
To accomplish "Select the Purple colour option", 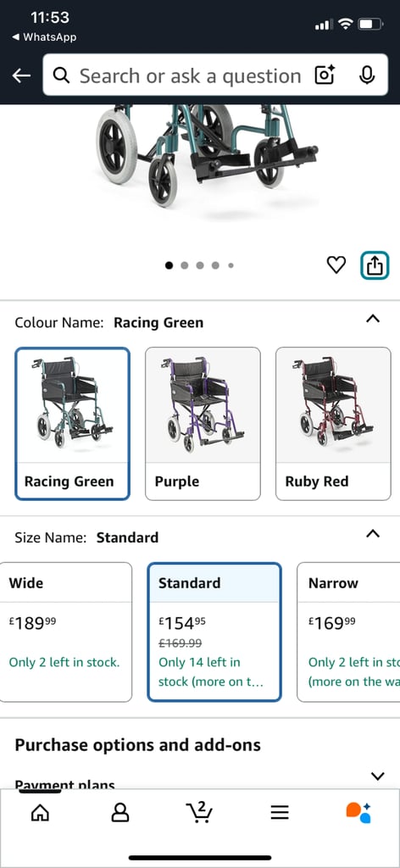I will coord(203,424).
